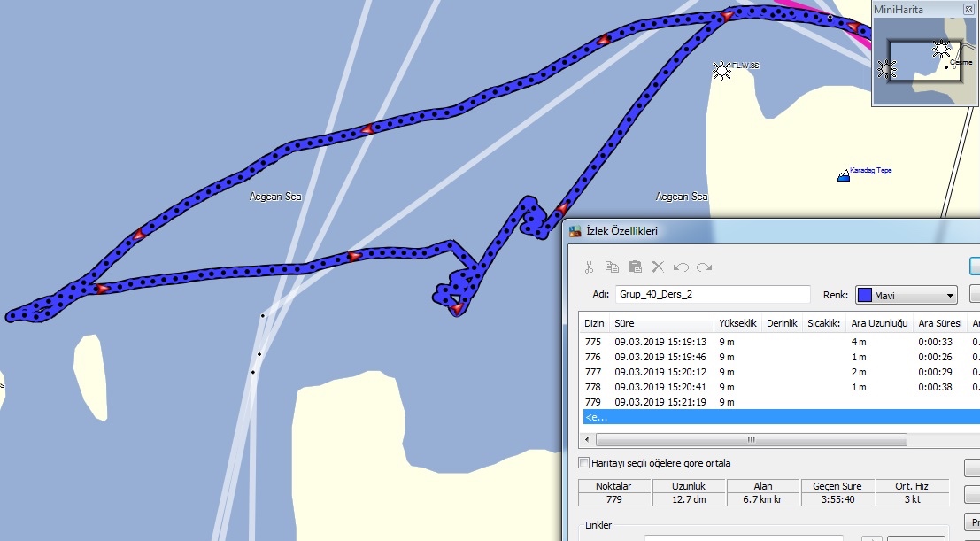Sort by the Süre column header
The image size is (980, 541).
pos(662,323)
